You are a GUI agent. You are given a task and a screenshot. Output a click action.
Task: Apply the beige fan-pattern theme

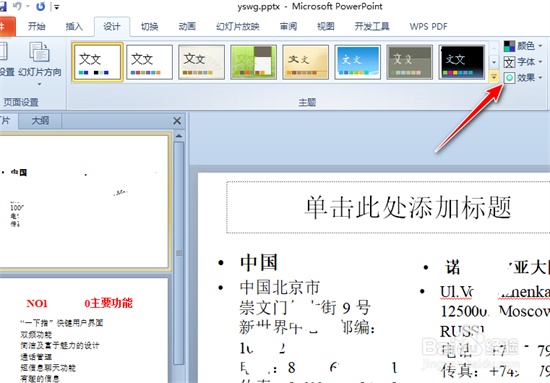[x=201, y=62]
